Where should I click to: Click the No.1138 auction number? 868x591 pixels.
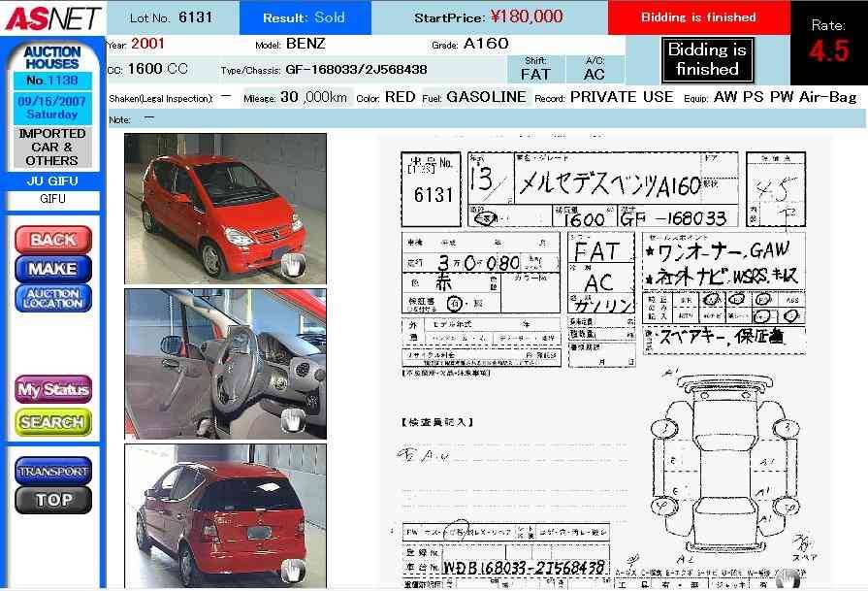pos(52,81)
